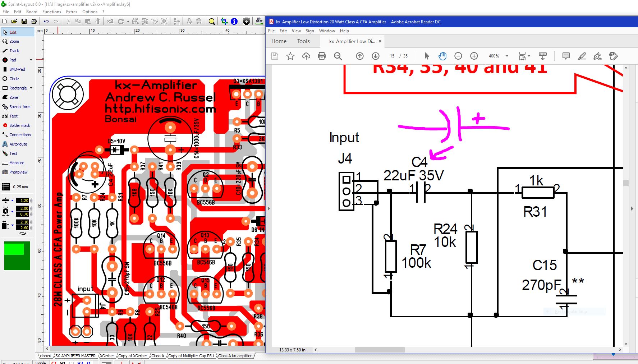Undo the last action in Sprint-Layout
Image resolution: width=638 pixels, height=364 pixels.
pos(46,21)
